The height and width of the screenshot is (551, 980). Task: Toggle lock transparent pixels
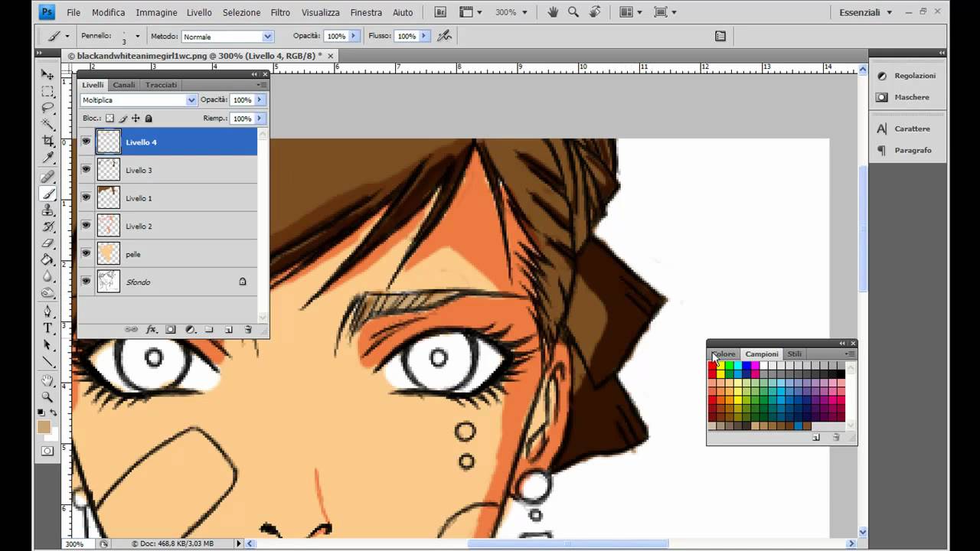tap(109, 119)
